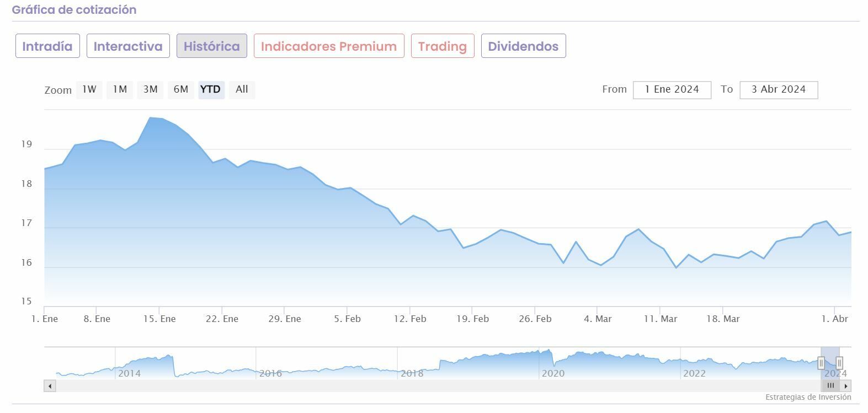Set zoom range to 1W

(x=89, y=89)
